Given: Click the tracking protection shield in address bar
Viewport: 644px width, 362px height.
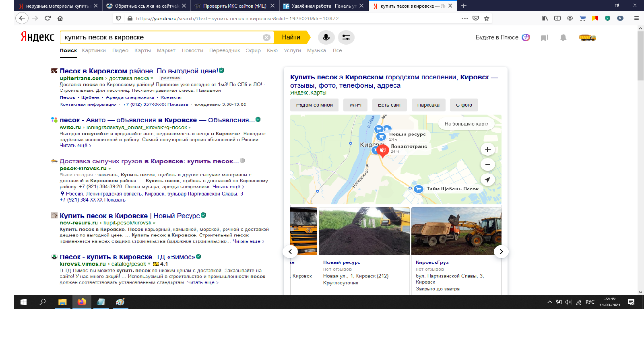Looking at the screenshot, I should click(x=118, y=18).
